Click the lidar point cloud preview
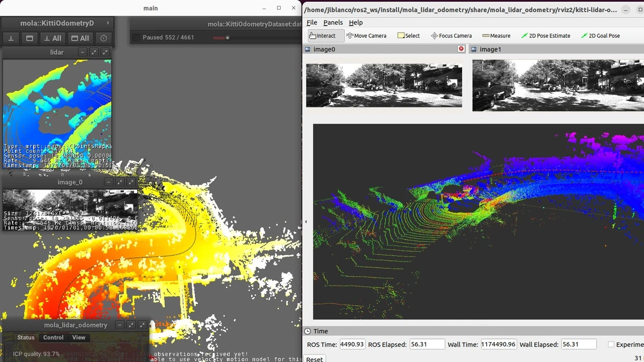 coord(57,113)
